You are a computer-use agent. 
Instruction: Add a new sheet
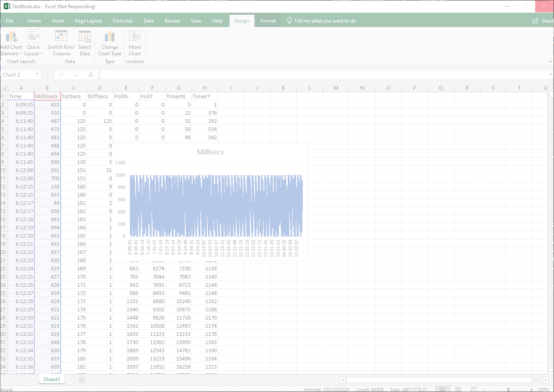click(82, 380)
